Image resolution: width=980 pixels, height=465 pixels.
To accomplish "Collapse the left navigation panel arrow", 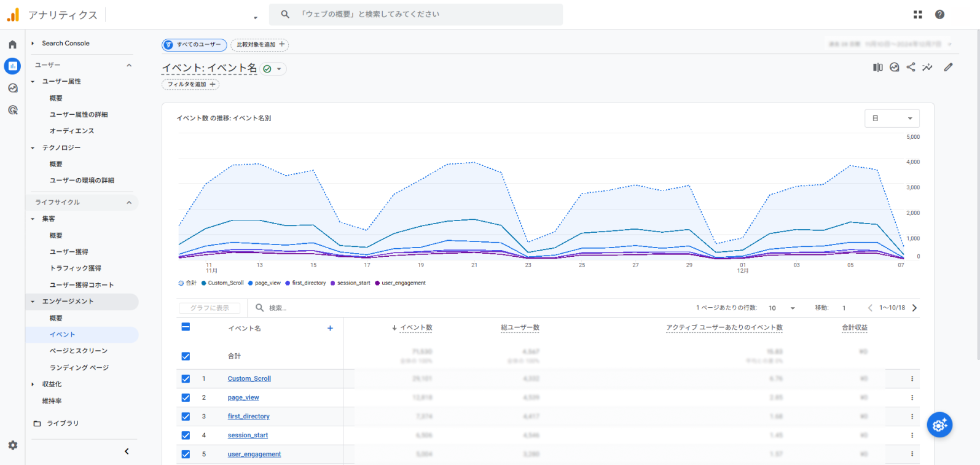I will (x=127, y=451).
